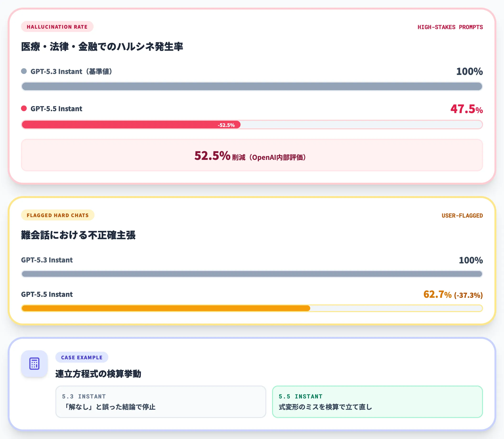504x439 pixels.
Task: Click the orange 62.7% progress bar
Action: pyautogui.click(x=252, y=308)
